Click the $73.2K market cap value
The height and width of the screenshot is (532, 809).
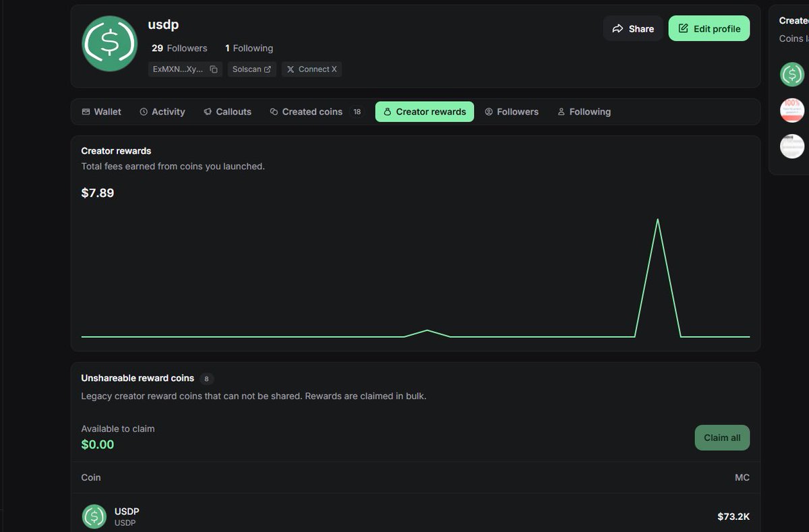click(x=733, y=517)
